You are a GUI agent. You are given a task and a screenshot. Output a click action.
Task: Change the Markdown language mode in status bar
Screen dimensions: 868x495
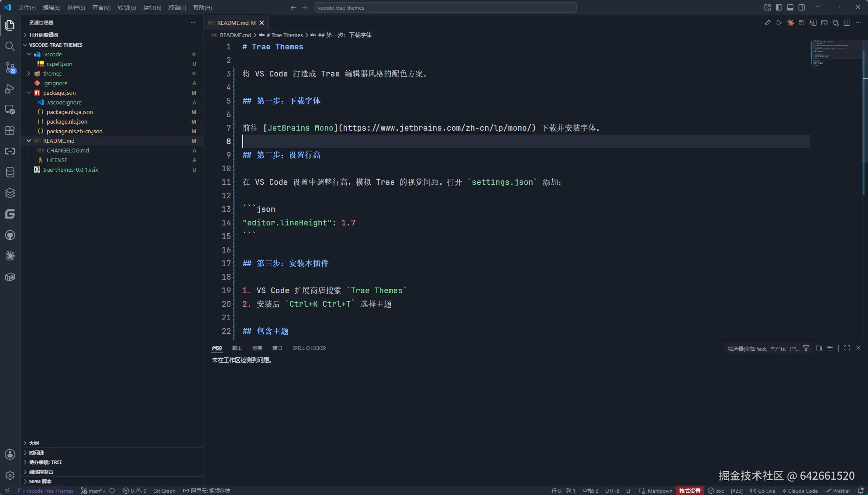660,491
